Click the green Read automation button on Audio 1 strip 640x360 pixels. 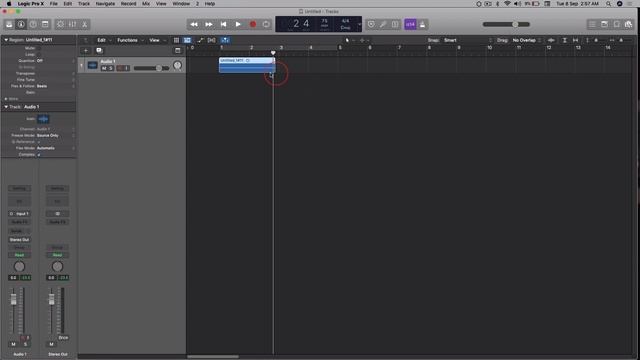point(19,255)
